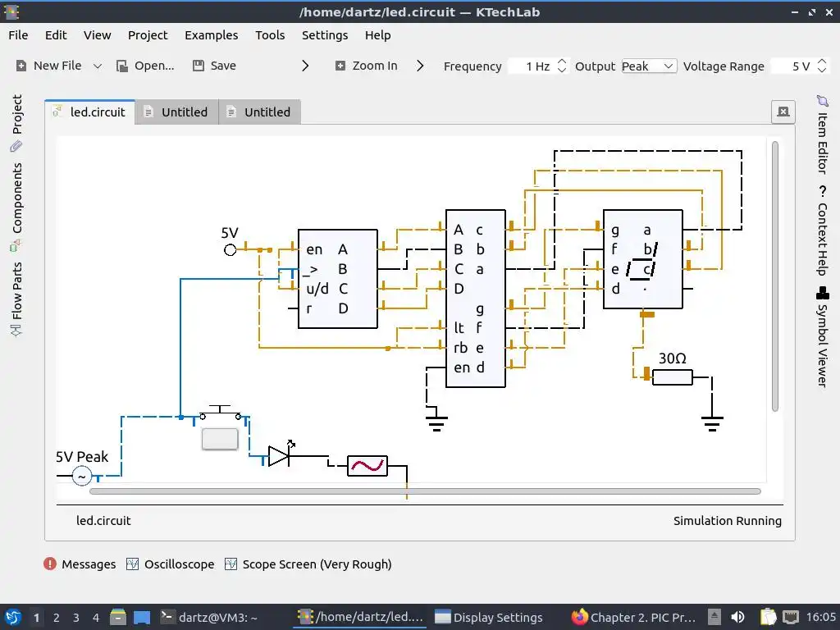Toggle the Oscilloscope bottom panel
The image size is (840, 630).
[171, 564]
